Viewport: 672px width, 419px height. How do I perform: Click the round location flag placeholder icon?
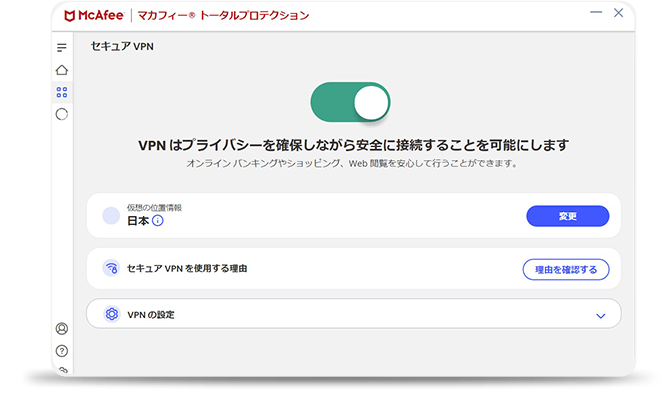pyautogui.click(x=111, y=215)
